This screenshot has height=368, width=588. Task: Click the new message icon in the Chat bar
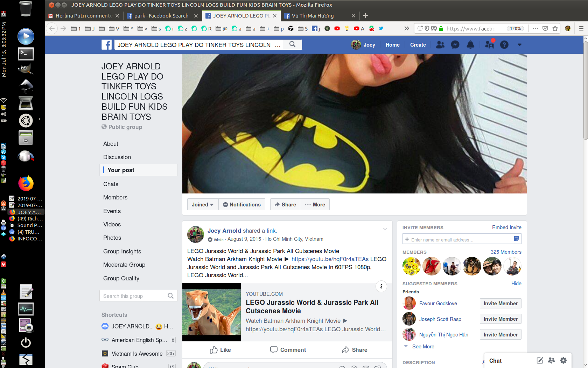click(x=540, y=360)
